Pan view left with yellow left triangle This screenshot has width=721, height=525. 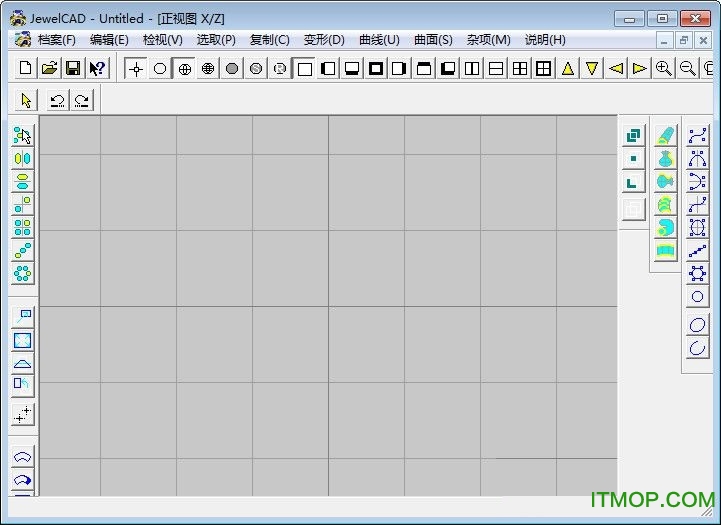pyautogui.click(x=616, y=68)
